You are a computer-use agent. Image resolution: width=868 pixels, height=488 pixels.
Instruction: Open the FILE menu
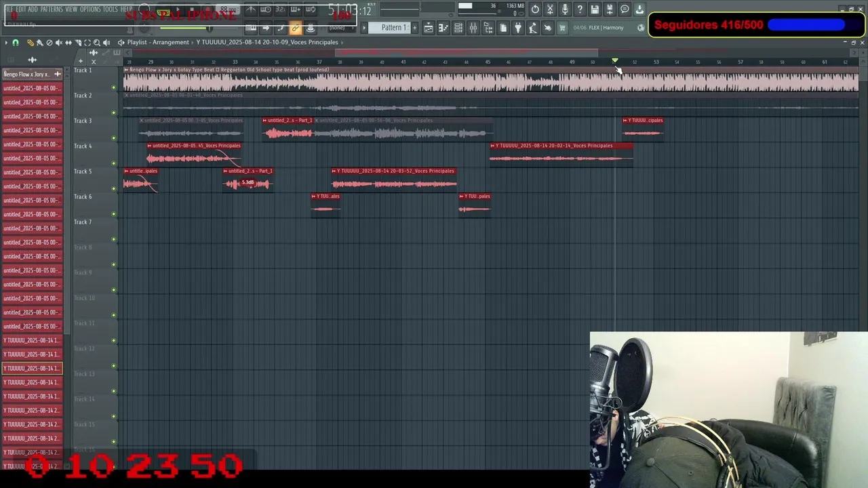point(9,9)
